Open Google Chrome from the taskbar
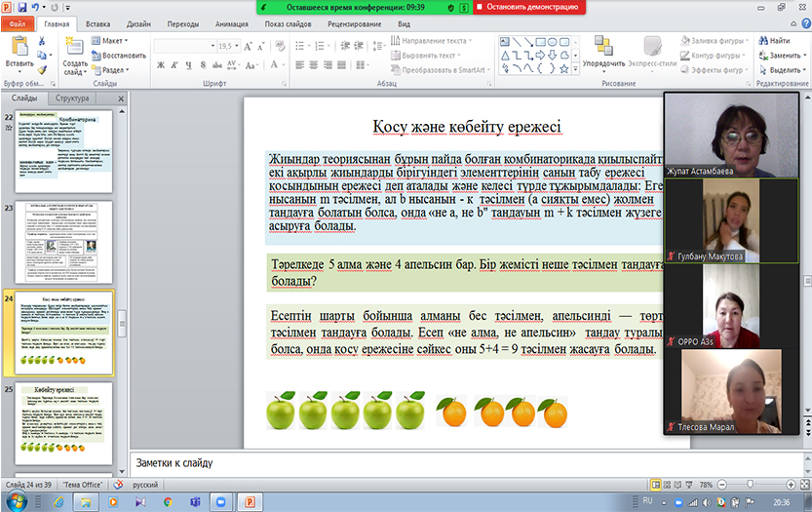The height and width of the screenshot is (512, 812). coord(167,501)
